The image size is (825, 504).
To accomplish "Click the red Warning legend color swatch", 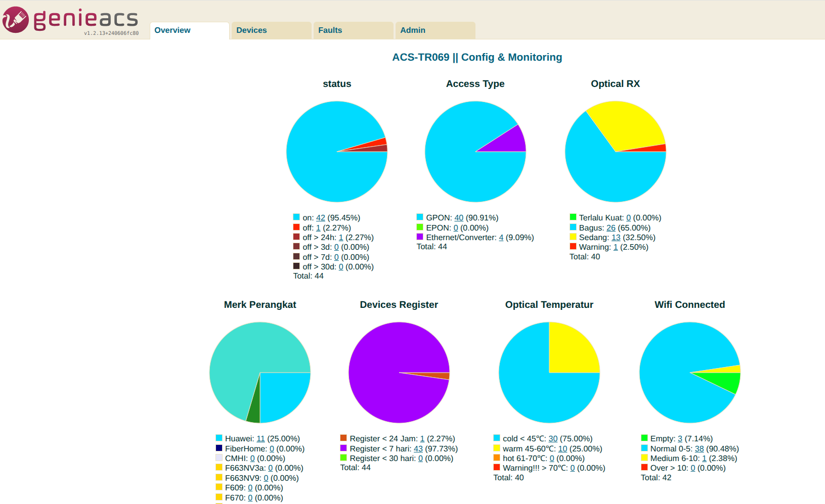I will pos(573,247).
